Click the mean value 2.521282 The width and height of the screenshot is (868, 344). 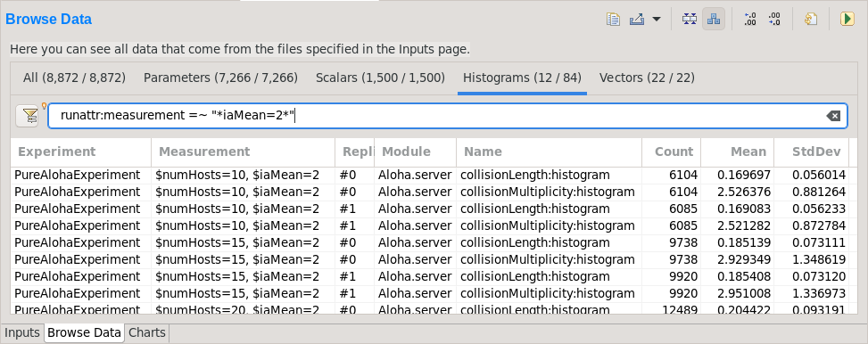(744, 226)
